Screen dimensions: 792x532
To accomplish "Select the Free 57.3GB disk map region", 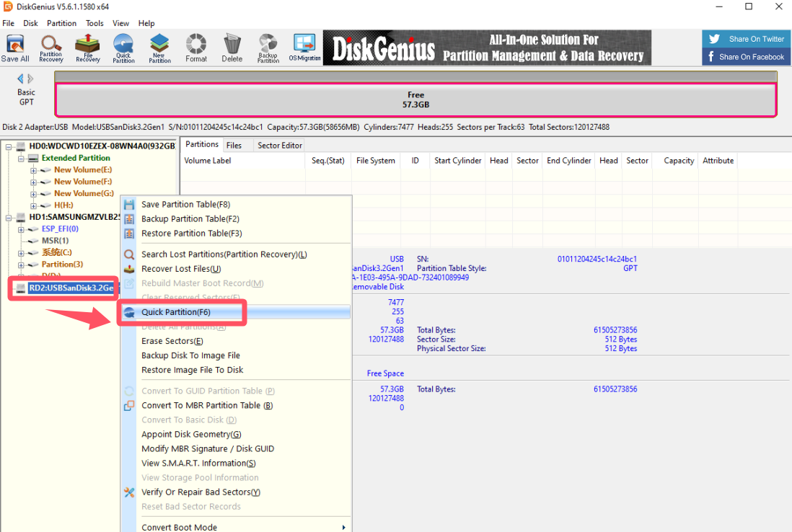I will tap(415, 99).
